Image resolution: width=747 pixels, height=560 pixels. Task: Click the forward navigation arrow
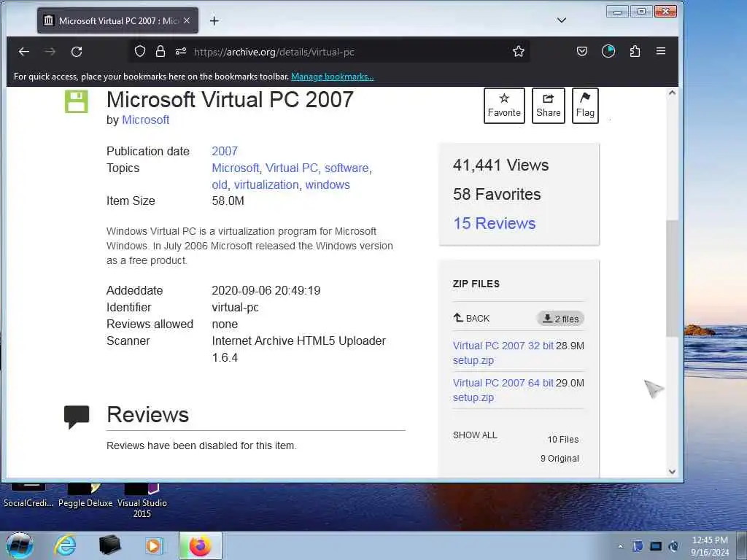50,52
